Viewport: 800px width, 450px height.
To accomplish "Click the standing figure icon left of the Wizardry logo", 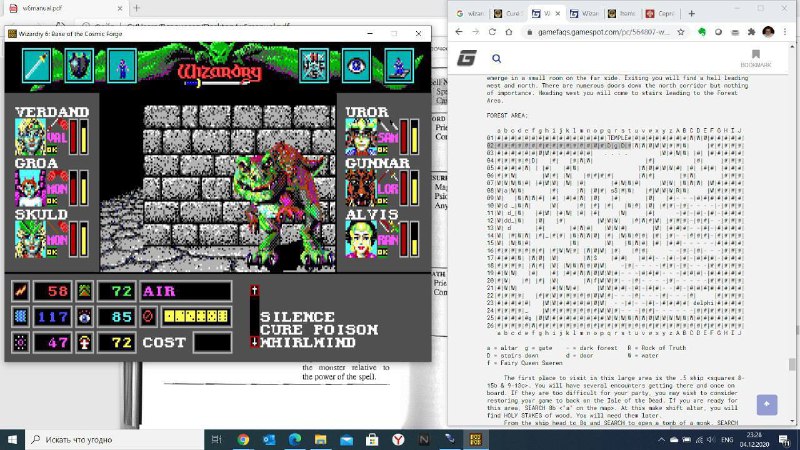I will coord(122,65).
